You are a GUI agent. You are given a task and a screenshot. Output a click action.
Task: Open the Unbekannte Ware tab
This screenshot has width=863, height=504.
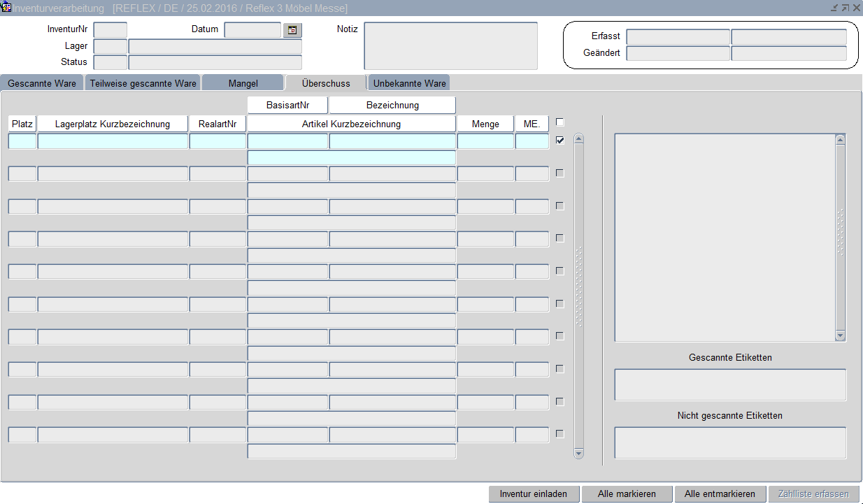point(409,83)
